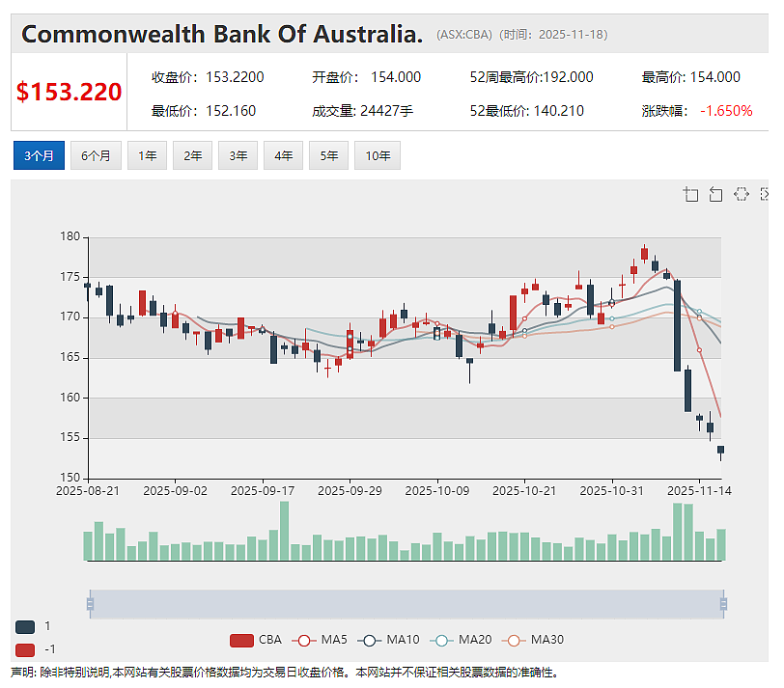This screenshot has height=688, width=784.
Task: Click the middle of the data zoom slider bar
Action: tap(406, 604)
